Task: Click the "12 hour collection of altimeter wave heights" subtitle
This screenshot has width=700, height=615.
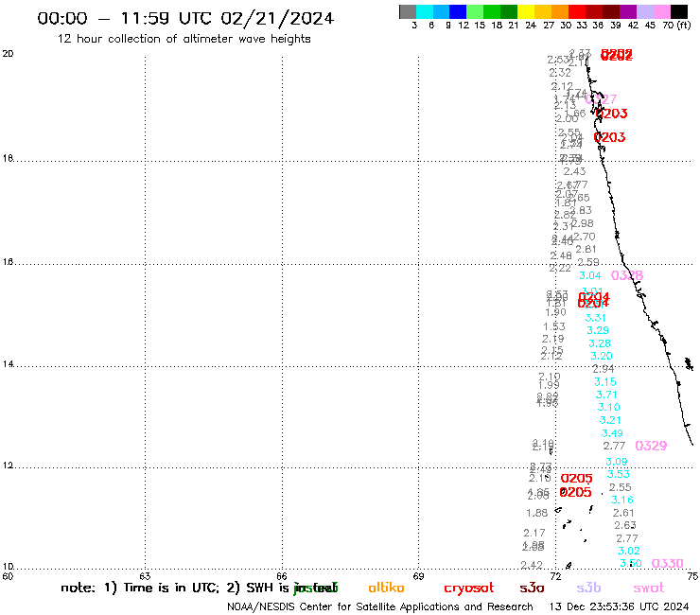Action: click(x=184, y=39)
